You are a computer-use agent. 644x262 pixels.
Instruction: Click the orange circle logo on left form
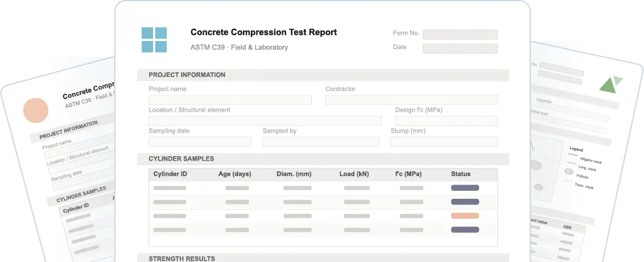(36, 110)
